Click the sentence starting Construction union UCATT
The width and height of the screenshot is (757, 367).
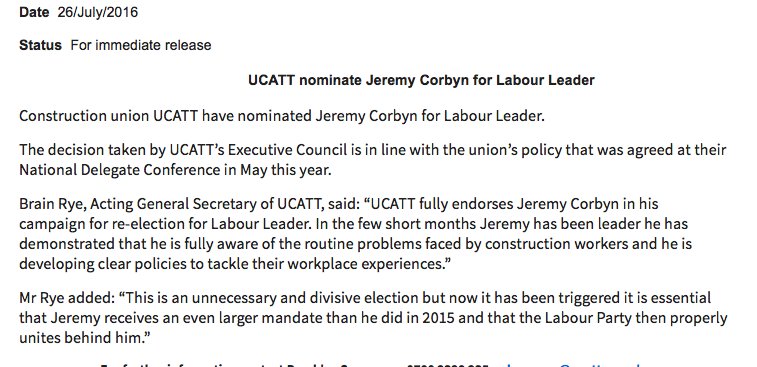coord(282,116)
